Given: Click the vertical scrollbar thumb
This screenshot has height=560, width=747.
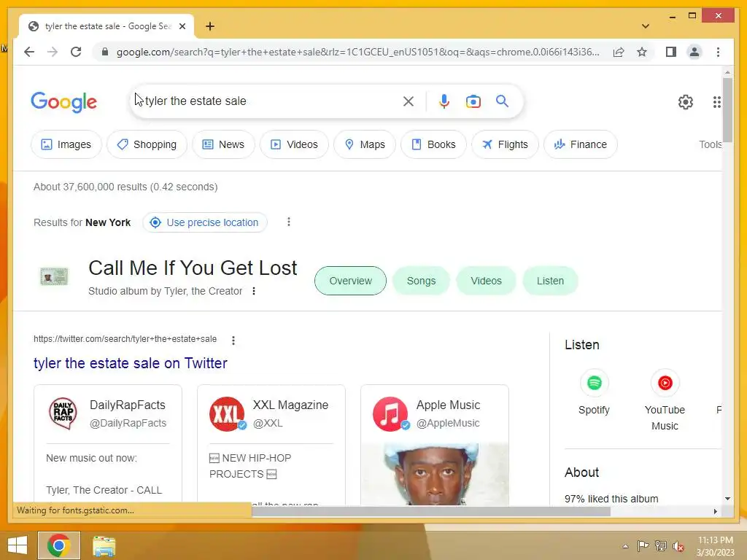Looking at the screenshot, I should 727,109.
